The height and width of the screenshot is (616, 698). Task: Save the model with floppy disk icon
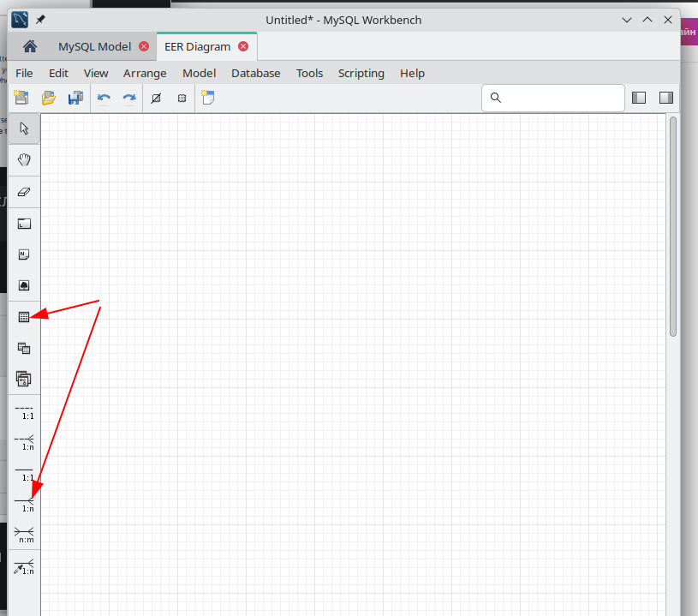(x=75, y=99)
